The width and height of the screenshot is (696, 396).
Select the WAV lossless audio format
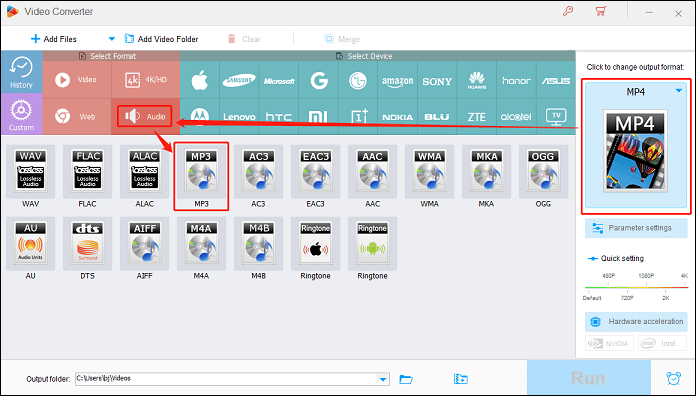click(x=30, y=171)
